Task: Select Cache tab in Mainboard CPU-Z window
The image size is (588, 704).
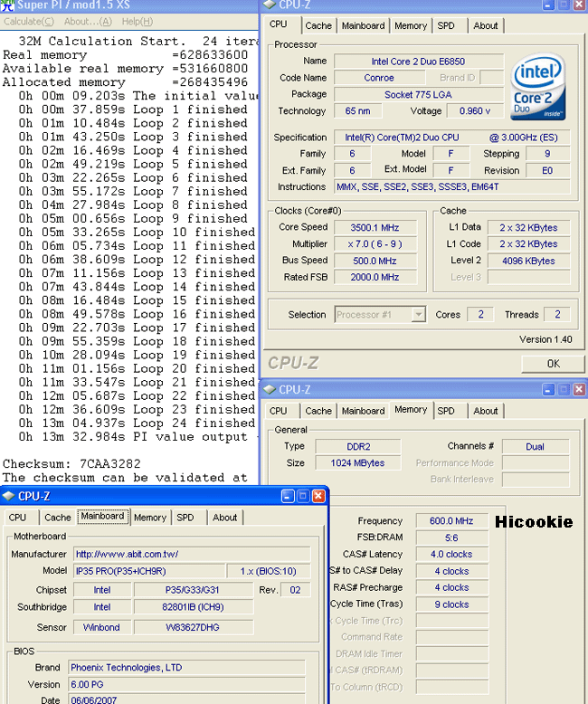Action: click(x=58, y=518)
